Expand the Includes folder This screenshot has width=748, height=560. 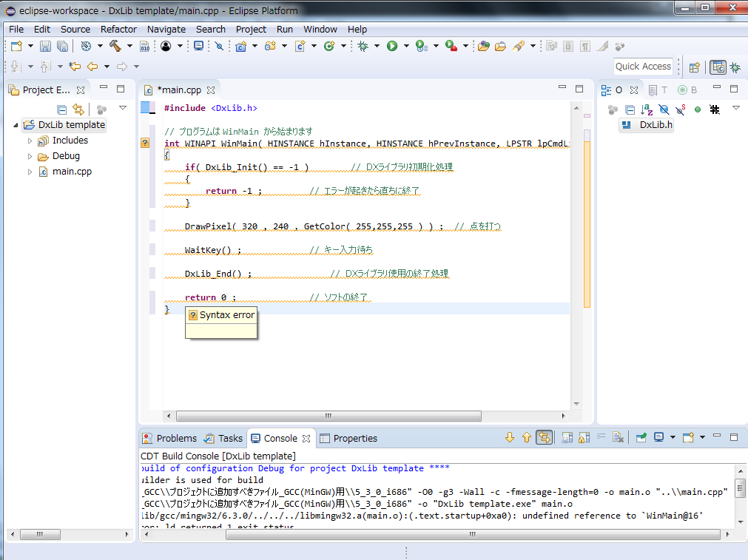coord(30,141)
